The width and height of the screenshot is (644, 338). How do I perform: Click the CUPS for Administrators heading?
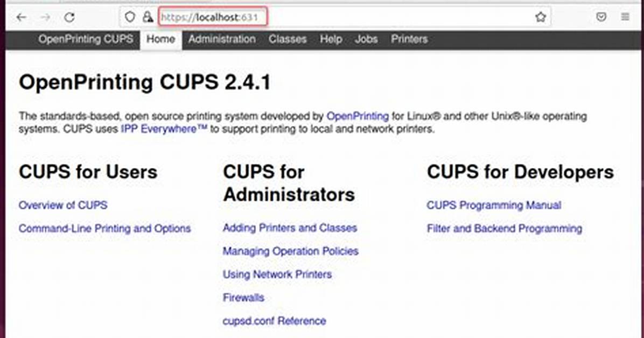289,183
